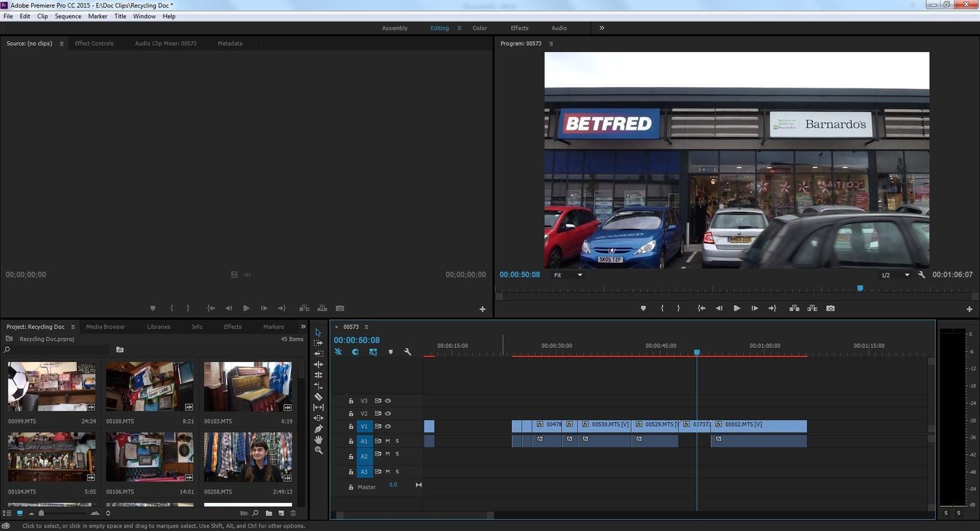Switch to the Color workspace
The width and height of the screenshot is (980, 531).
click(480, 28)
